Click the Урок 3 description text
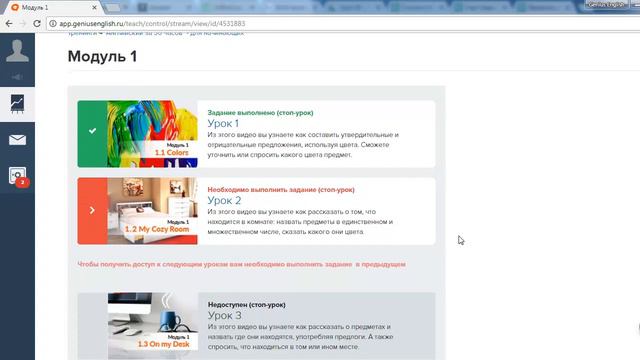Image resolution: width=640 pixels, height=360 pixels. click(x=300, y=337)
